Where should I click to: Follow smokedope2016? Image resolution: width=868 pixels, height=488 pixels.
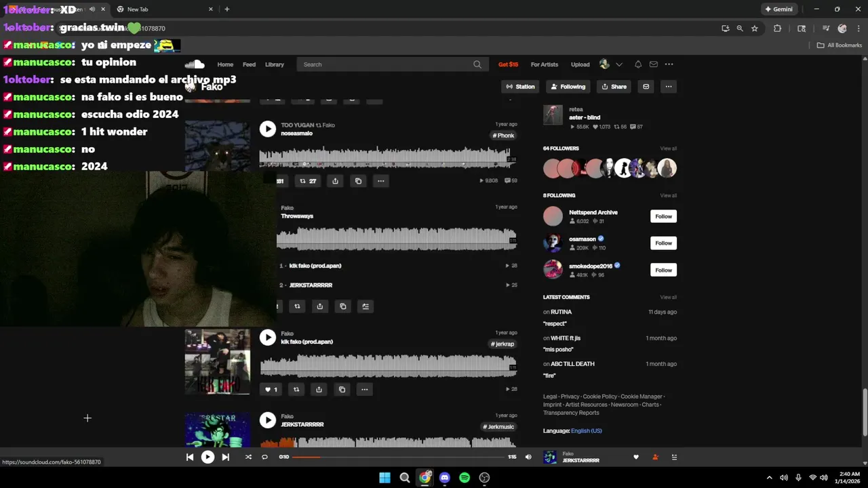(x=663, y=270)
